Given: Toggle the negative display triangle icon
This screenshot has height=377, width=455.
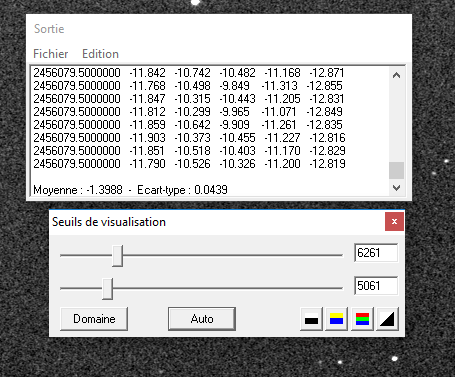Looking at the screenshot, I should 387,319.
